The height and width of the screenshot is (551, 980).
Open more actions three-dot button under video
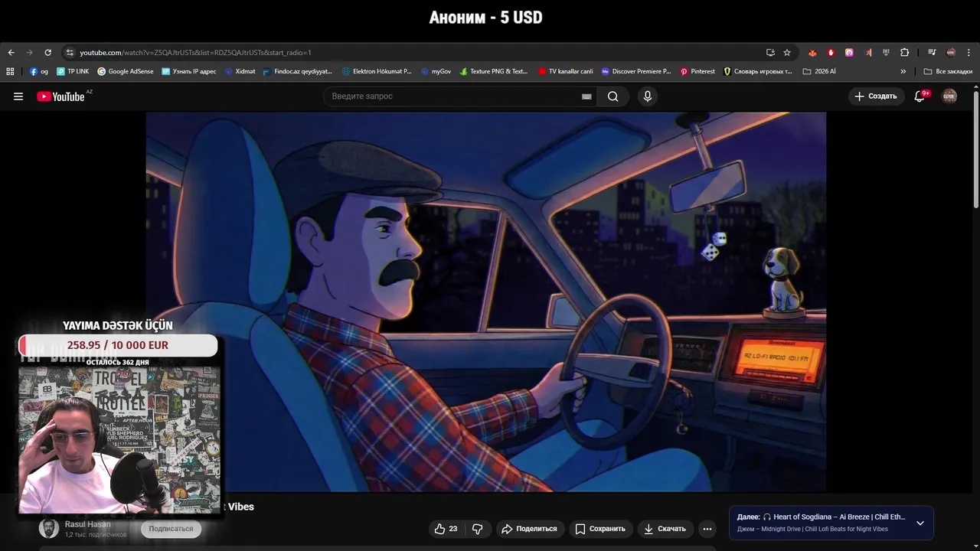707,529
